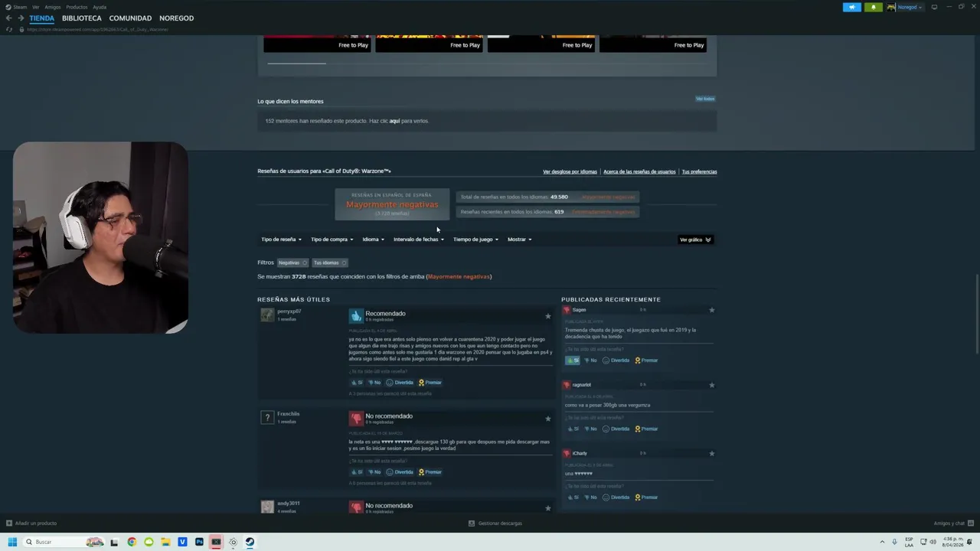Vote No on ragnarlot's review
The height and width of the screenshot is (551, 980).
pos(590,429)
